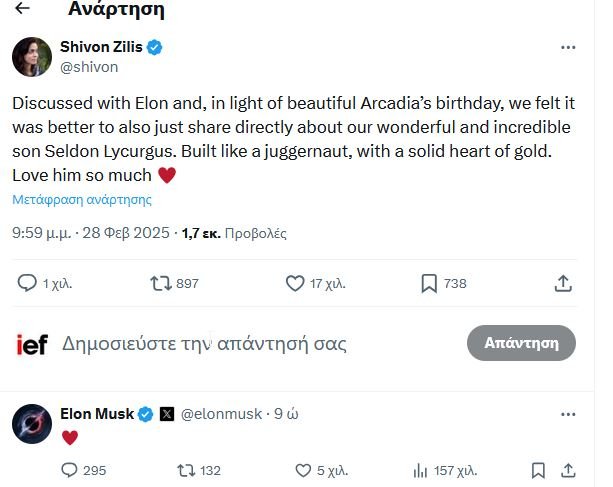This screenshot has height=487, width=613.
Task: Open Elon Musk's profile avatar
Action: click(x=32, y=423)
